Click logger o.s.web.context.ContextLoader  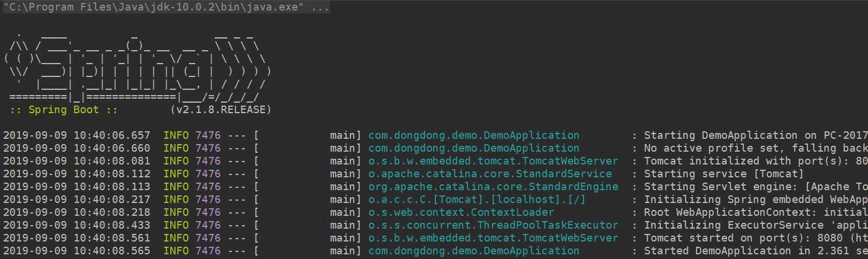[461, 212]
